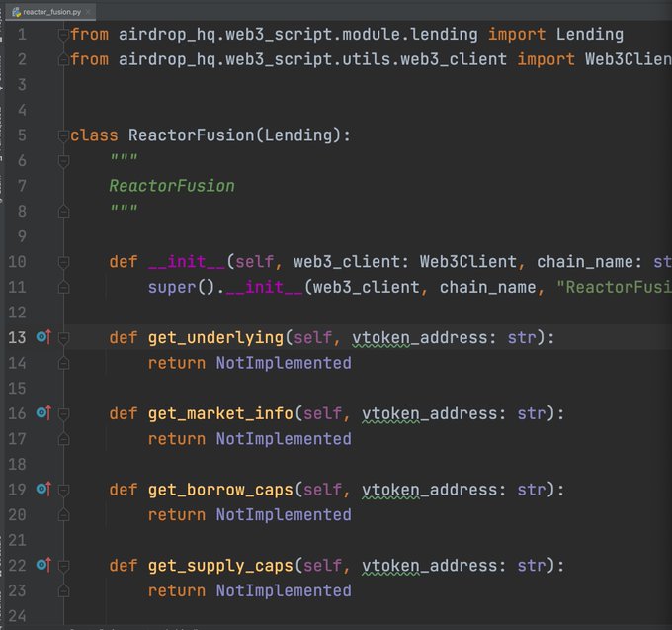Fold the get_supply_caps method at line 22
The width and height of the screenshot is (672, 630).
pyautogui.click(x=63, y=566)
